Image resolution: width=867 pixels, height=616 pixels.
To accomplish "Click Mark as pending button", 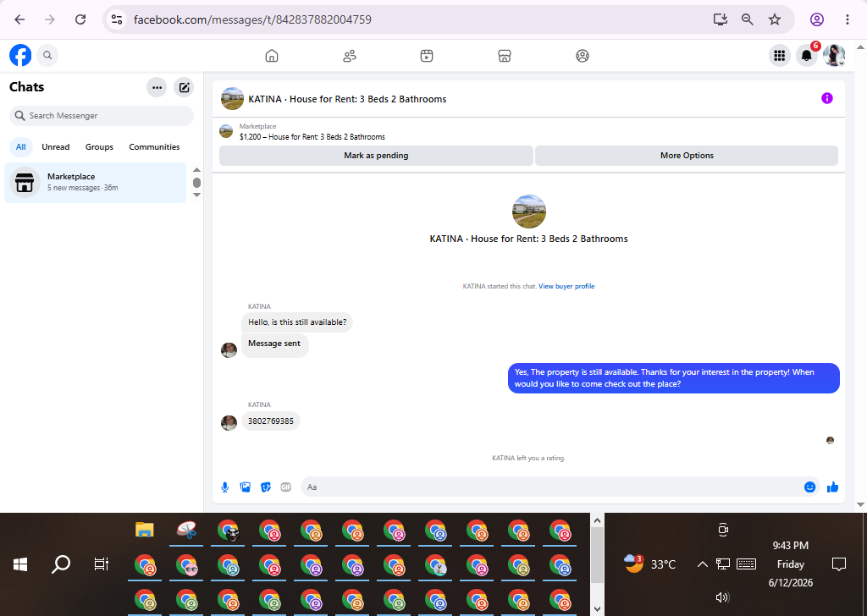I will click(376, 156).
